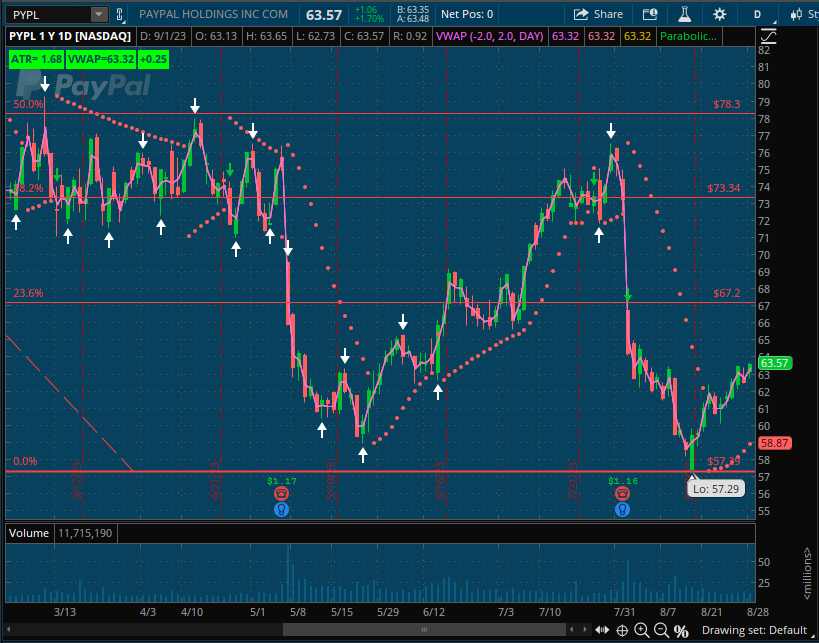The width and height of the screenshot is (819, 643).
Task: Open chart settings gear icon
Action: (x=719, y=15)
